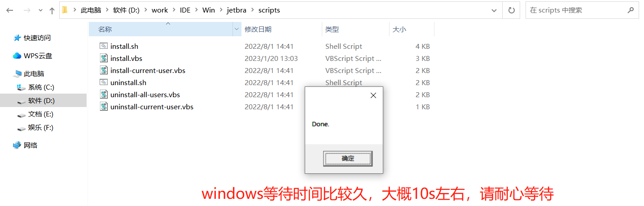Screen dimensions: 644x206
Task: Select the install.vbs file icon
Action: click(104, 58)
